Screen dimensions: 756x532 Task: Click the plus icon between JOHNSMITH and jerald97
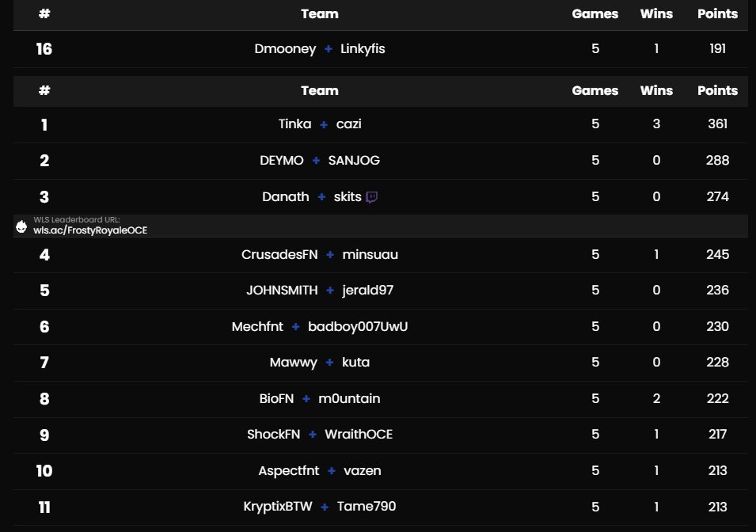tap(330, 290)
